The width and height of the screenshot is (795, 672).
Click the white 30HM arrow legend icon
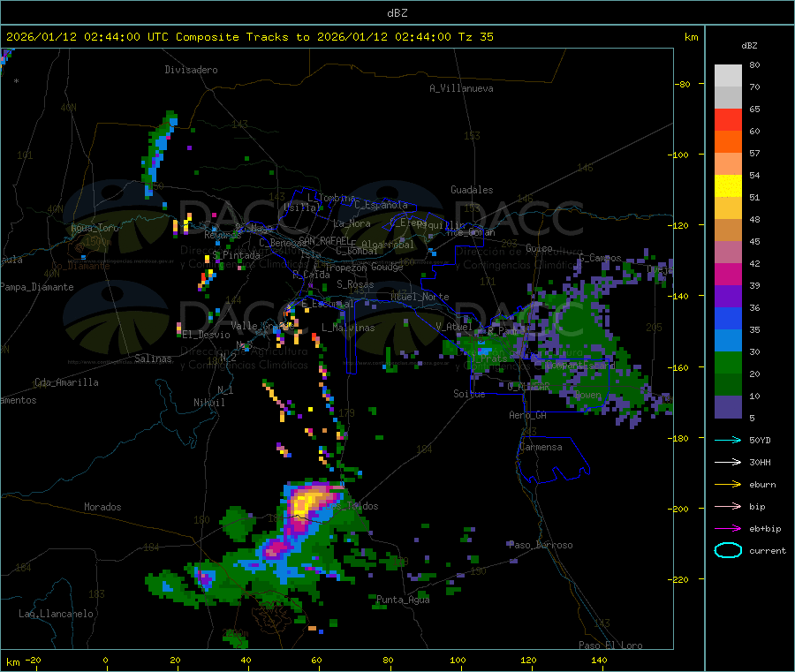(728, 462)
